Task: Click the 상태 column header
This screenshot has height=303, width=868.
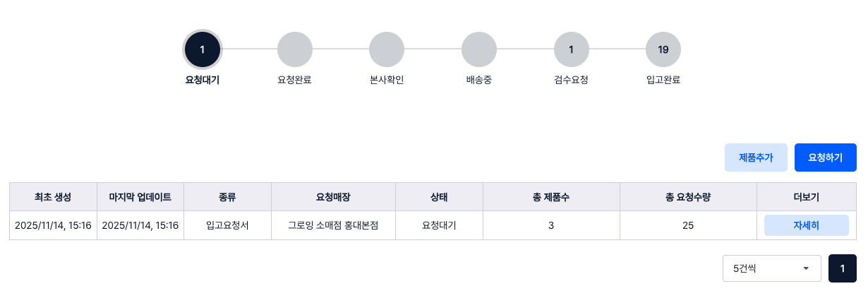Action: click(x=439, y=197)
